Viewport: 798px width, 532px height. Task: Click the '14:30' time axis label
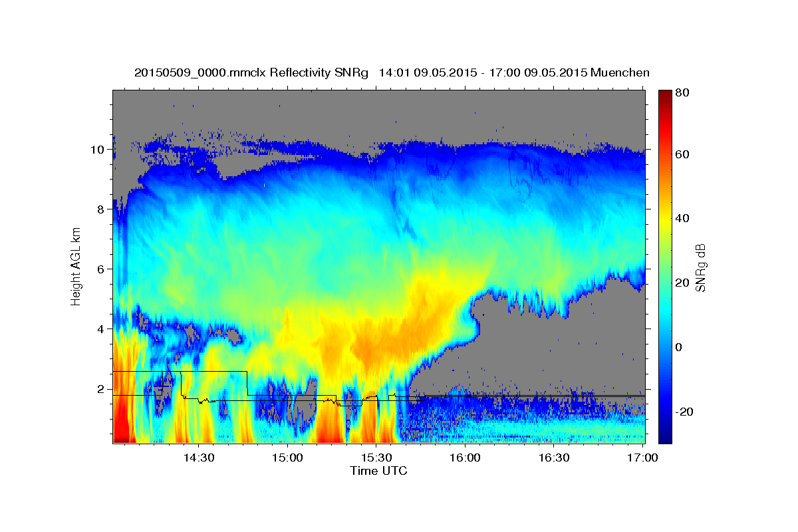[198, 458]
